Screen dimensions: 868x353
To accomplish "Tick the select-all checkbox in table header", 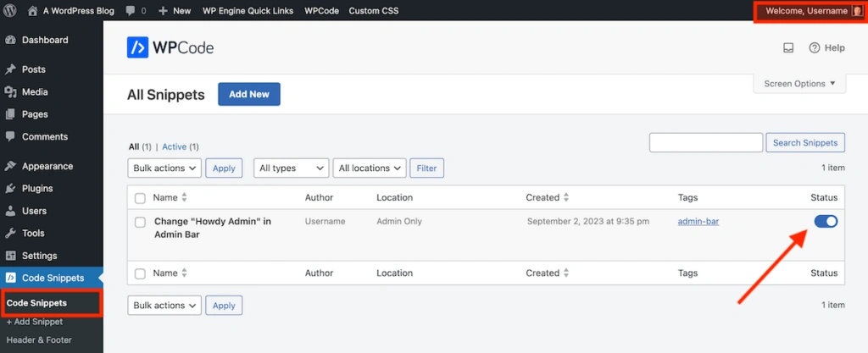I will (x=140, y=198).
